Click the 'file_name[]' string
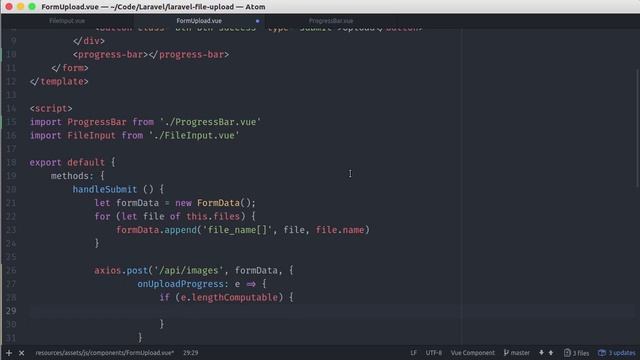The width and height of the screenshot is (640, 360). pyautogui.click(x=237, y=230)
